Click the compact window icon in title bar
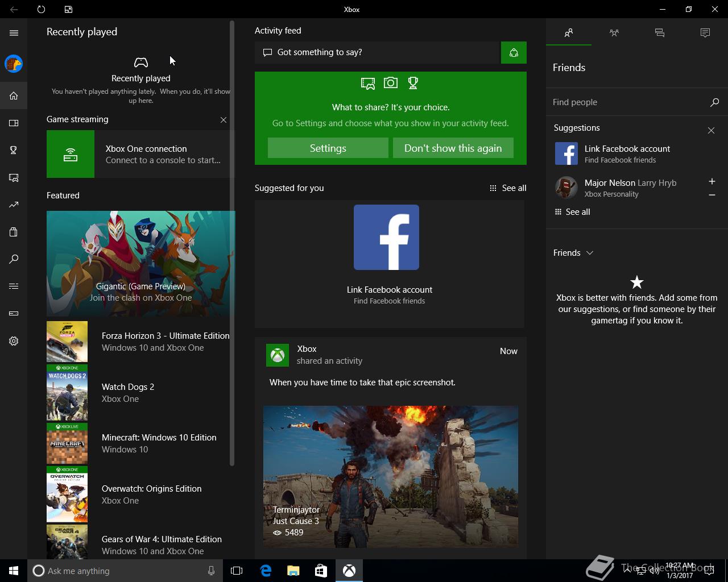This screenshot has width=728, height=582. point(68,9)
